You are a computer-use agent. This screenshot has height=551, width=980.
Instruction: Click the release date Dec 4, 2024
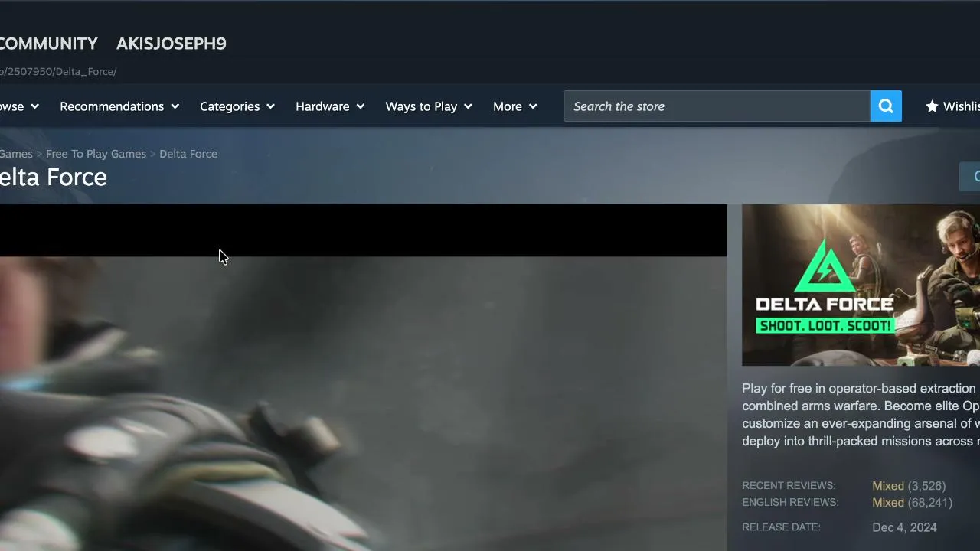(x=904, y=527)
